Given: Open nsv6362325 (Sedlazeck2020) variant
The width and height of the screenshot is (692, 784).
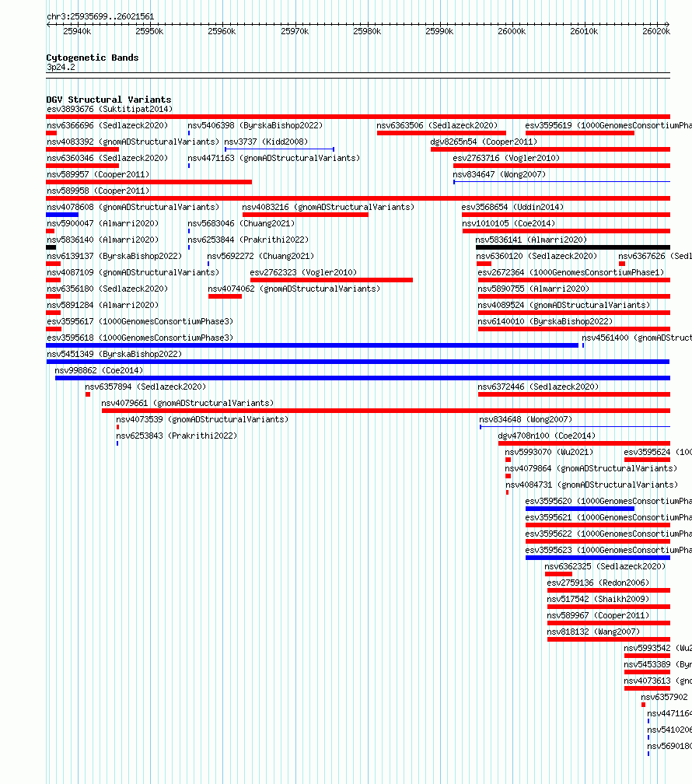Looking at the screenshot, I should click(605, 566).
